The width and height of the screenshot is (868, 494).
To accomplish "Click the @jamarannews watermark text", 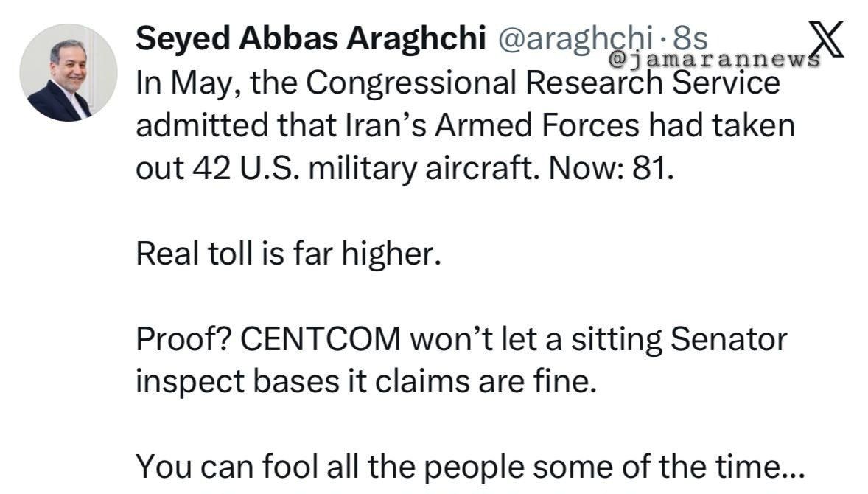I will [x=714, y=60].
